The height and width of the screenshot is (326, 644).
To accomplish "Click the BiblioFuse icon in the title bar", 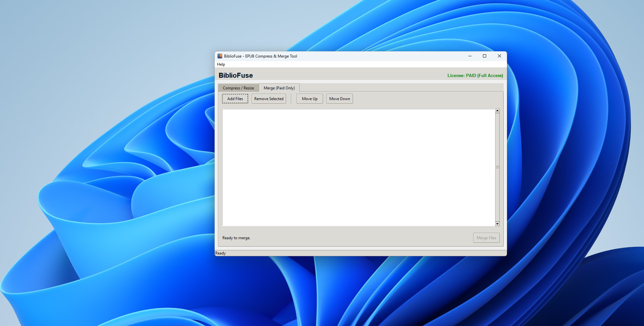I will point(220,56).
